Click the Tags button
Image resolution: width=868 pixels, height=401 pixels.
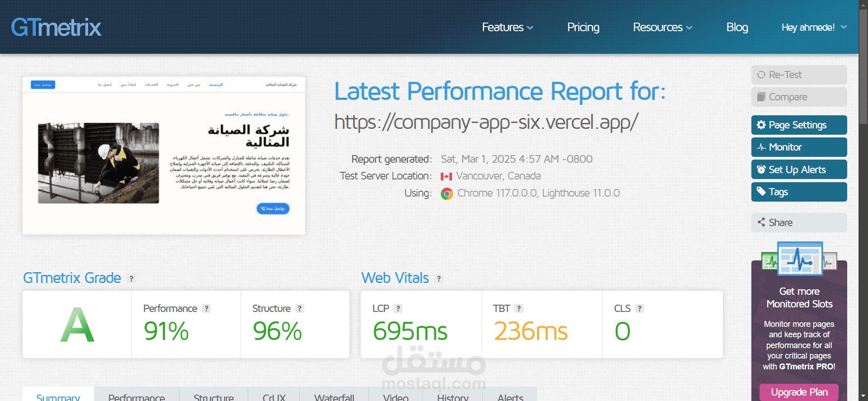click(799, 192)
